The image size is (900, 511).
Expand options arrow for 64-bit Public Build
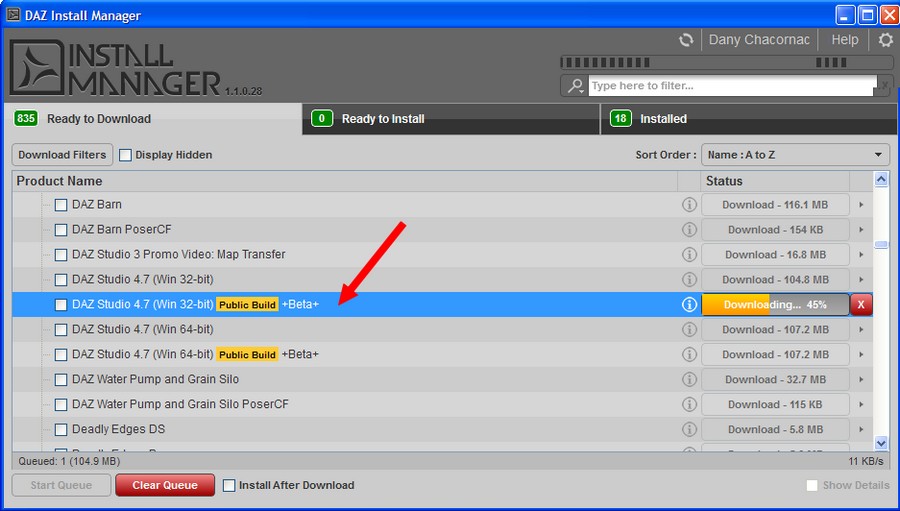861,354
